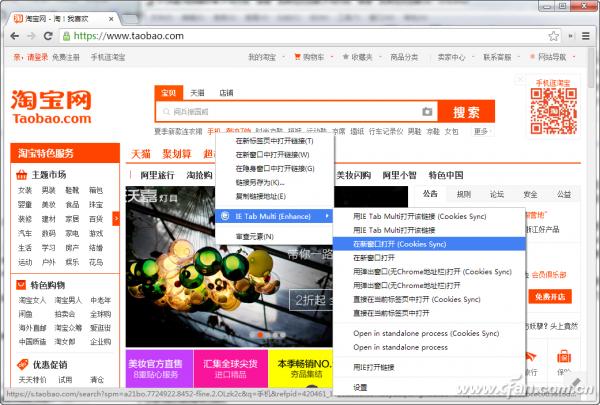Select 在新窗口中打开链接(W) menu item
600x405 pixels.
point(275,155)
